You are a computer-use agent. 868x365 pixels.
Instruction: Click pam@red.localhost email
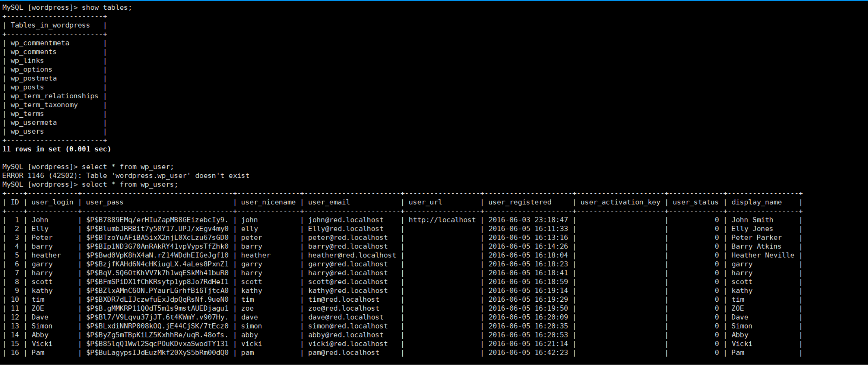click(343, 353)
